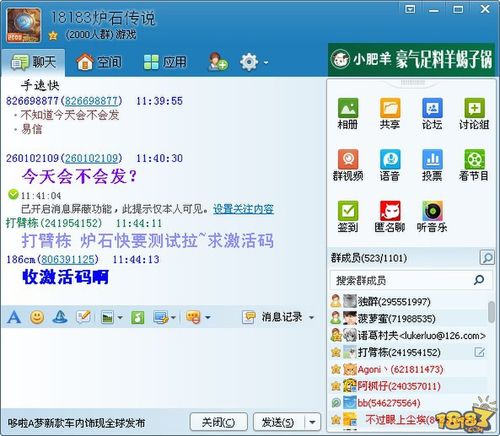Image resolution: width=500 pixels, height=436 pixels.
Task: Open the 投票 voting app
Action: pyautogui.click(x=432, y=165)
